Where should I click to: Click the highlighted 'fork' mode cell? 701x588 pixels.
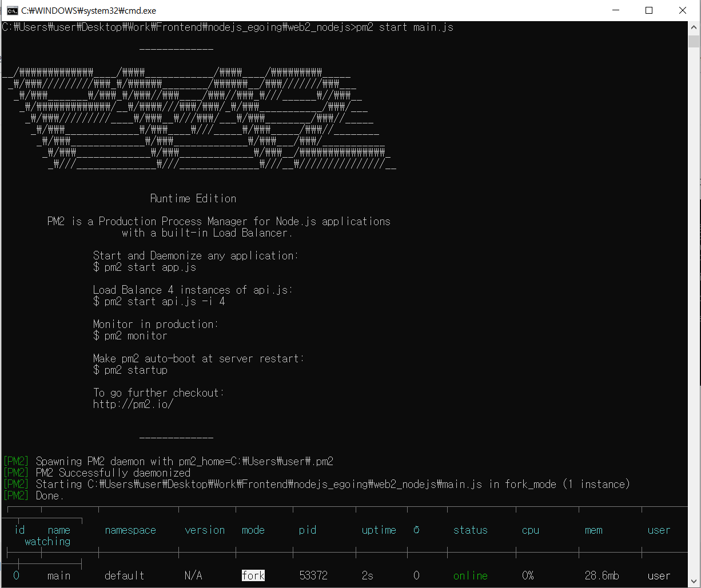pyautogui.click(x=253, y=575)
